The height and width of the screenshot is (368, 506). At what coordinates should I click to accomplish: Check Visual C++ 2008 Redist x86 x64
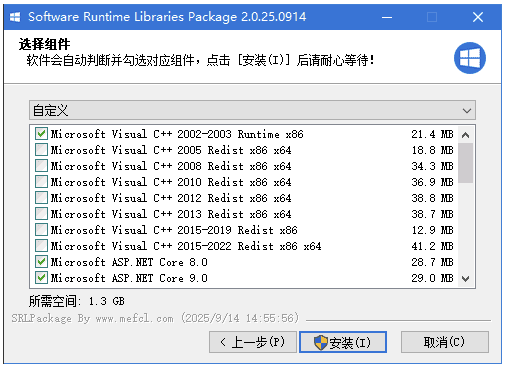(x=41, y=166)
